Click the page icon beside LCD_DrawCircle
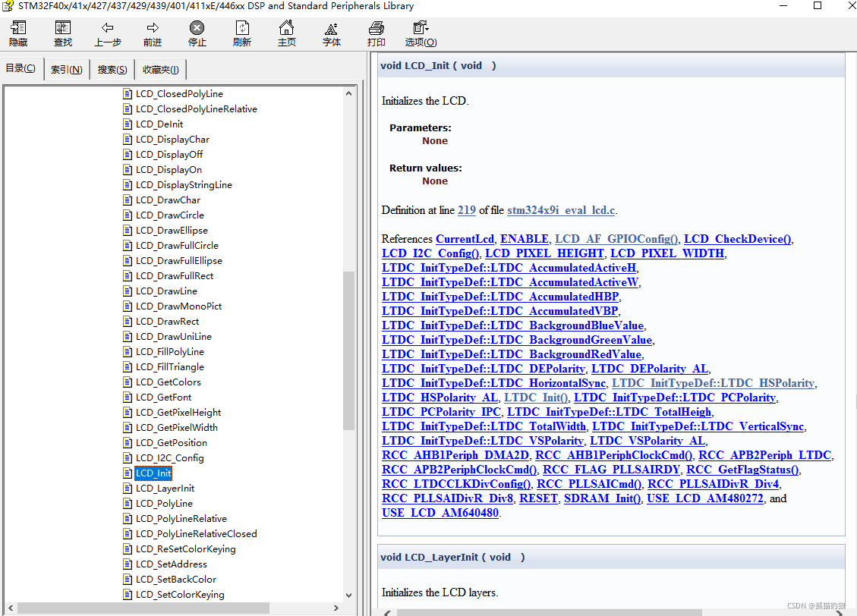Image resolution: width=857 pixels, height=616 pixels. pos(128,215)
